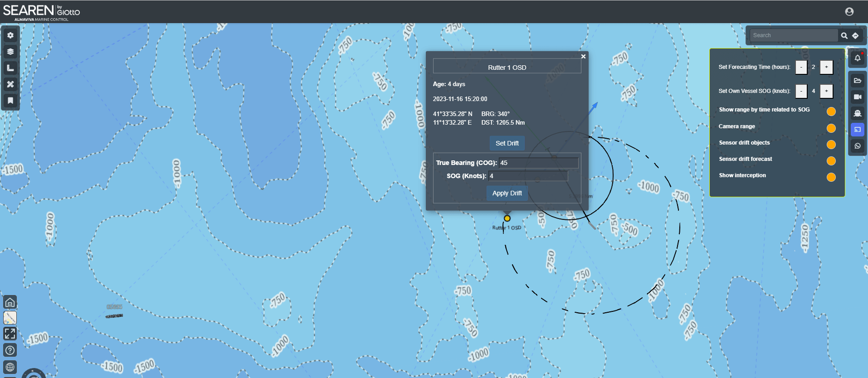This screenshot has height=378, width=868.
Task: Select the ruler measurement tool
Action: 10,68
